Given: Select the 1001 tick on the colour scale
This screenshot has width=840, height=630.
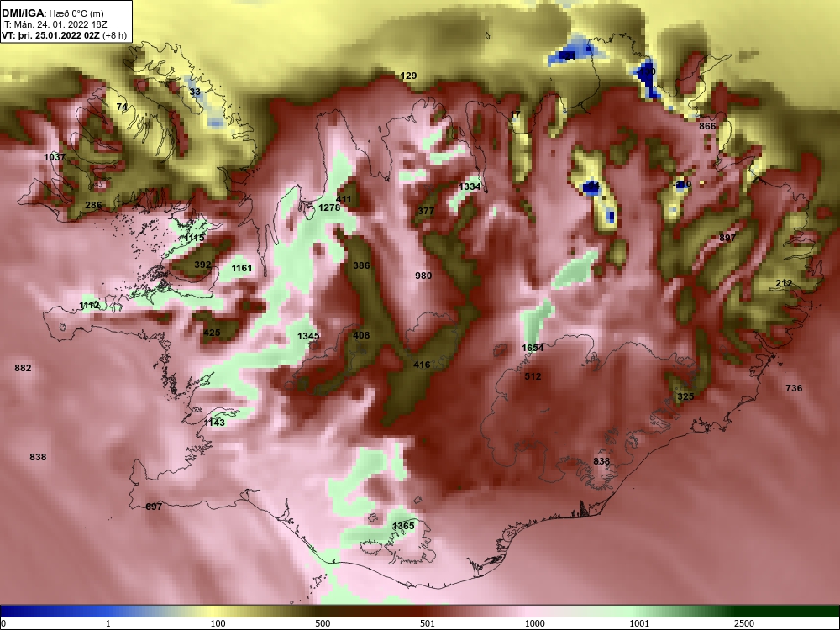Looking at the screenshot, I should click(639, 623).
